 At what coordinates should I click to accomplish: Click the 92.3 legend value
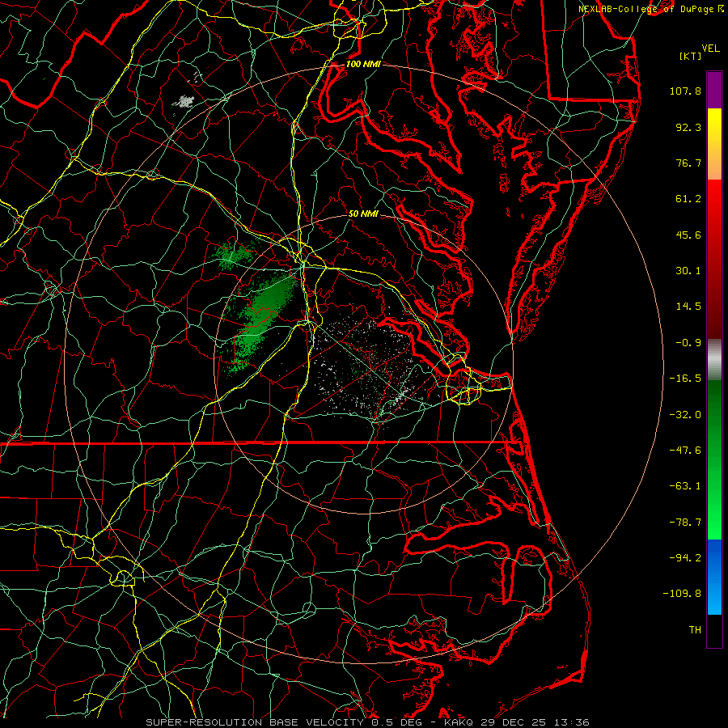pyautogui.click(x=688, y=127)
